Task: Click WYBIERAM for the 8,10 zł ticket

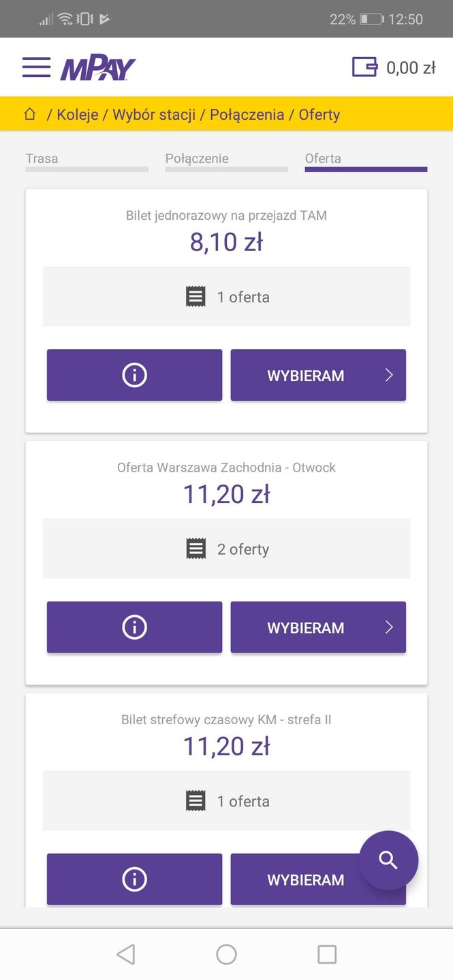Action: (318, 374)
